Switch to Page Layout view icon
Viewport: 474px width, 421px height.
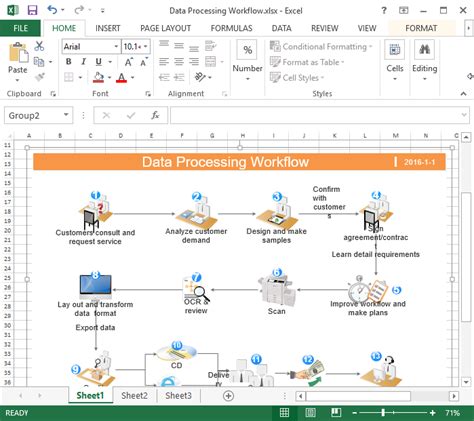[310, 413]
